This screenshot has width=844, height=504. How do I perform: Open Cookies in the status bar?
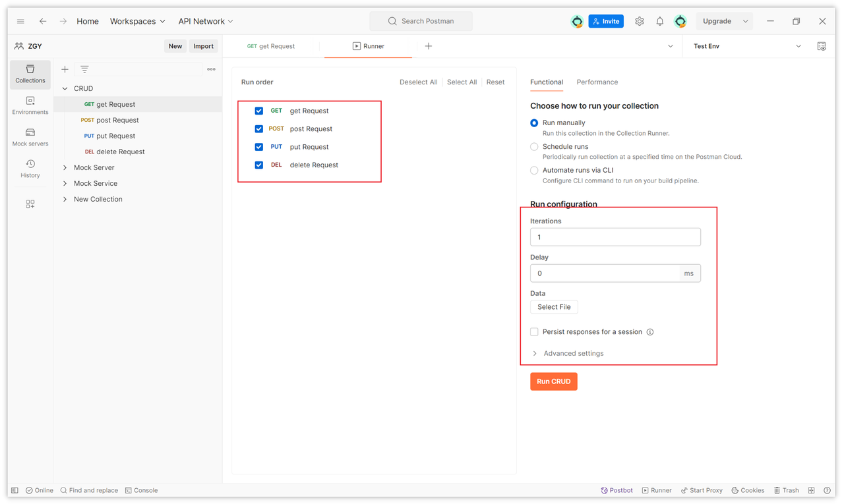pos(748,490)
